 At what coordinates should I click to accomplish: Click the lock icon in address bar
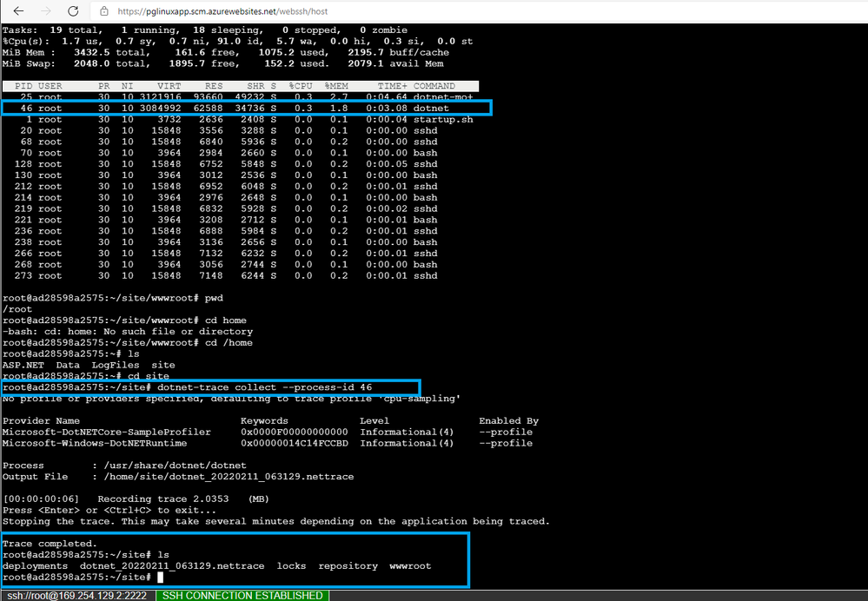click(104, 11)
